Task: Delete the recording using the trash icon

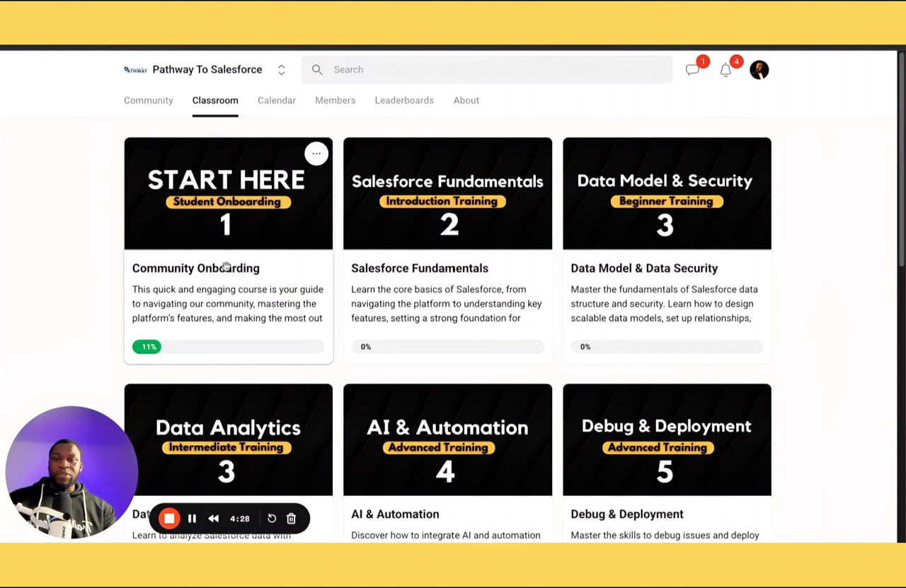Action: [291, 518]
